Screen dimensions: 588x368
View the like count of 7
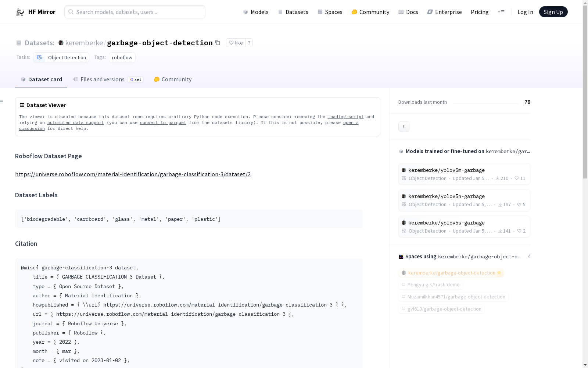(x=249, y=43)
